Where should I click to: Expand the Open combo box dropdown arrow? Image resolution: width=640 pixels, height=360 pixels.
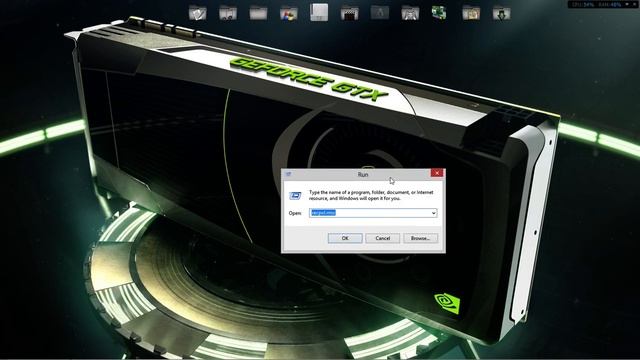pyautogui.click(x=433, y=213)
